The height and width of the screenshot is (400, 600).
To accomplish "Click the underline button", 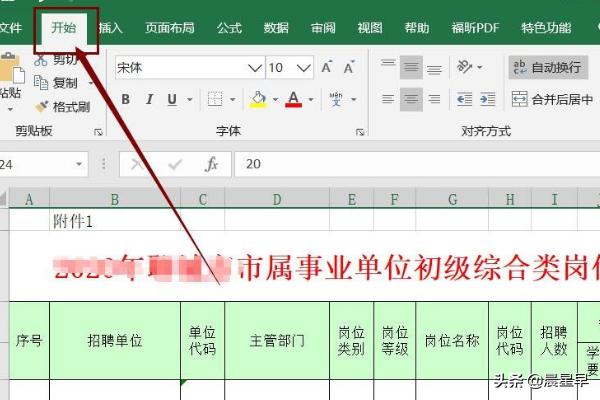I will [172, 100].
